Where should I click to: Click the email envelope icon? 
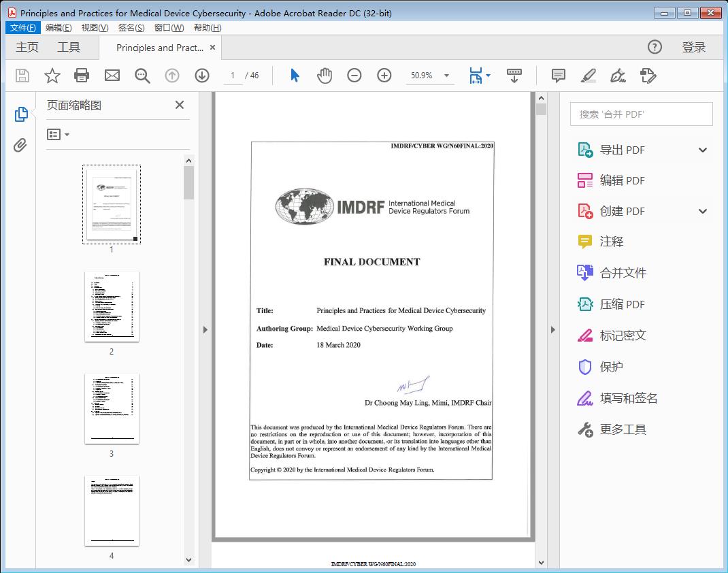click(112, 76)
